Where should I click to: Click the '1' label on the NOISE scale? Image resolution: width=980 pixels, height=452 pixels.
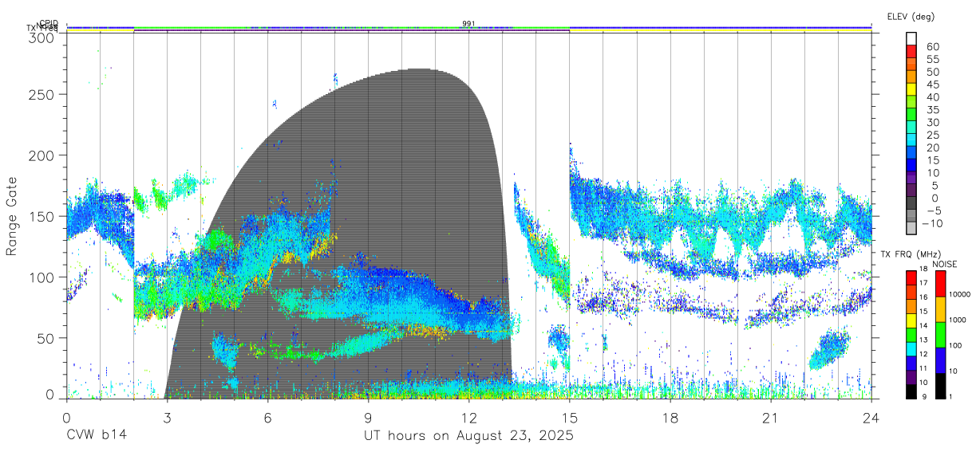pos(950,396)
